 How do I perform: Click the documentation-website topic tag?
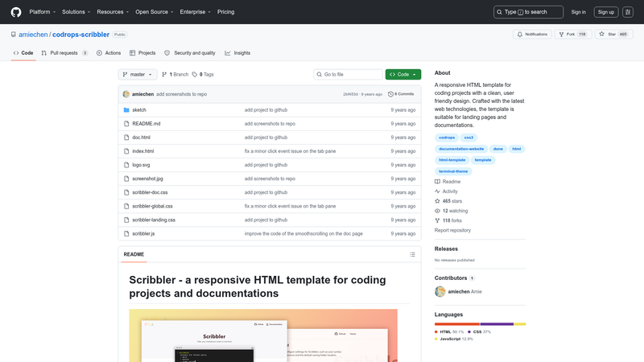pyautogui.click(x=461, y=149)
